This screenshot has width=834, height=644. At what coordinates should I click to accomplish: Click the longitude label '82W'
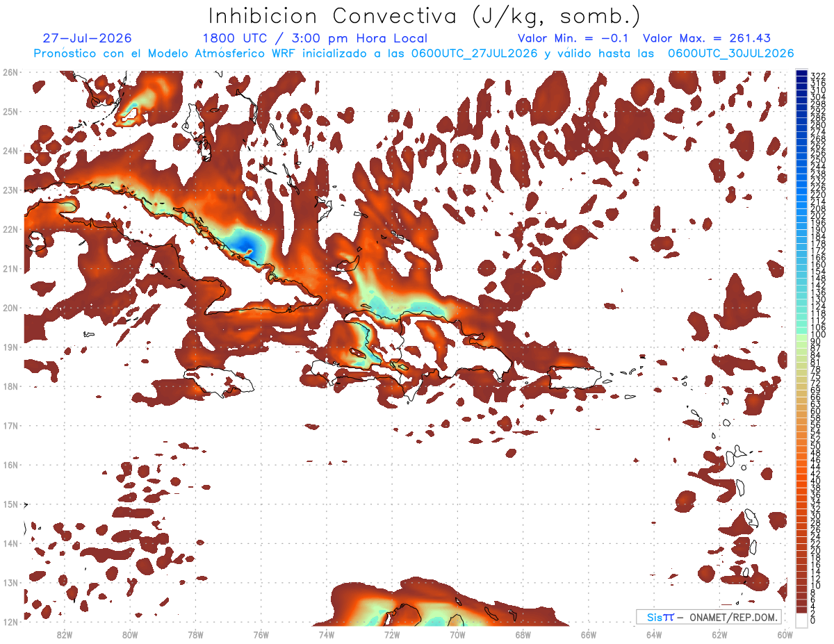pyautogui.click(x=64, y=634)
